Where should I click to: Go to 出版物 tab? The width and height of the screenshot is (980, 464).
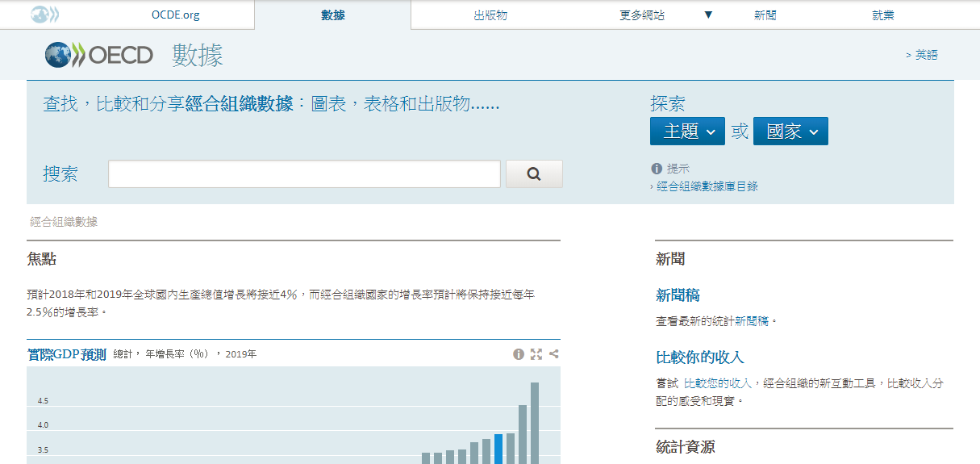pyautogui.click(x=490, y=15)
